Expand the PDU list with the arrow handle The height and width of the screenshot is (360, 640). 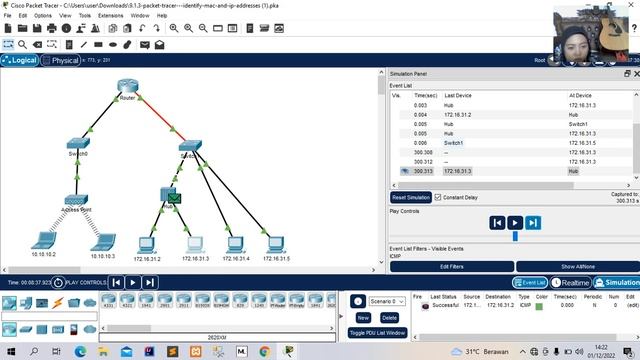tap(341, 316)
